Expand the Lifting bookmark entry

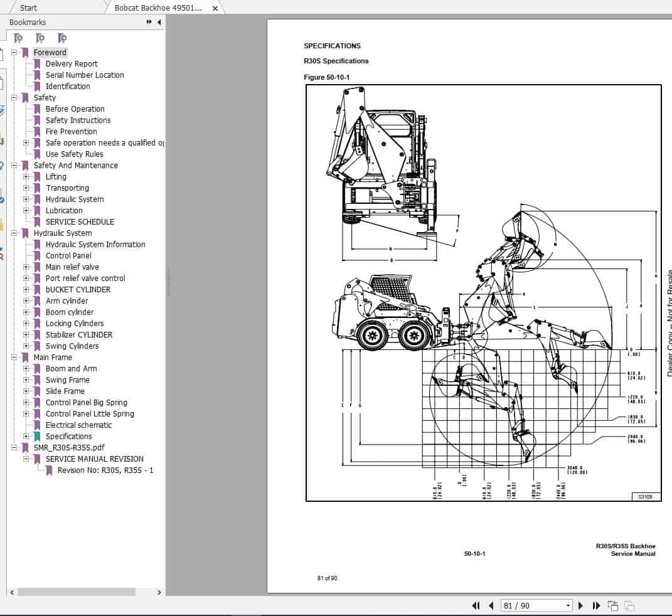tap(25, 176)
